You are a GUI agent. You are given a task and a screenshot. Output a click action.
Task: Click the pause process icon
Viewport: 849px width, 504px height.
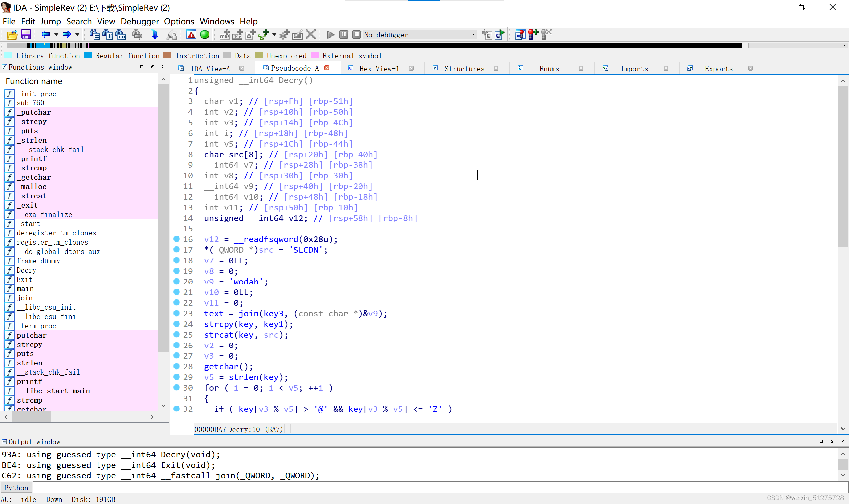pyautogui.click(x=343, y=34)
